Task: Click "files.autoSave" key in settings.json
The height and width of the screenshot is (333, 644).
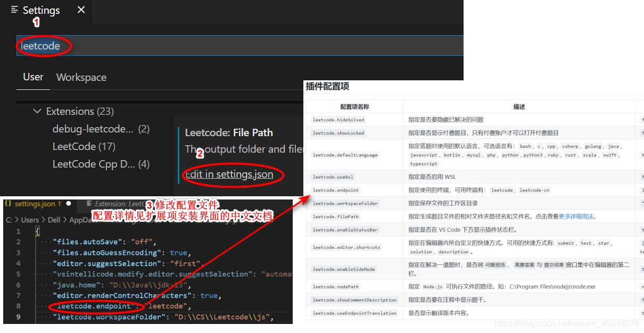Action: point(87,242)
